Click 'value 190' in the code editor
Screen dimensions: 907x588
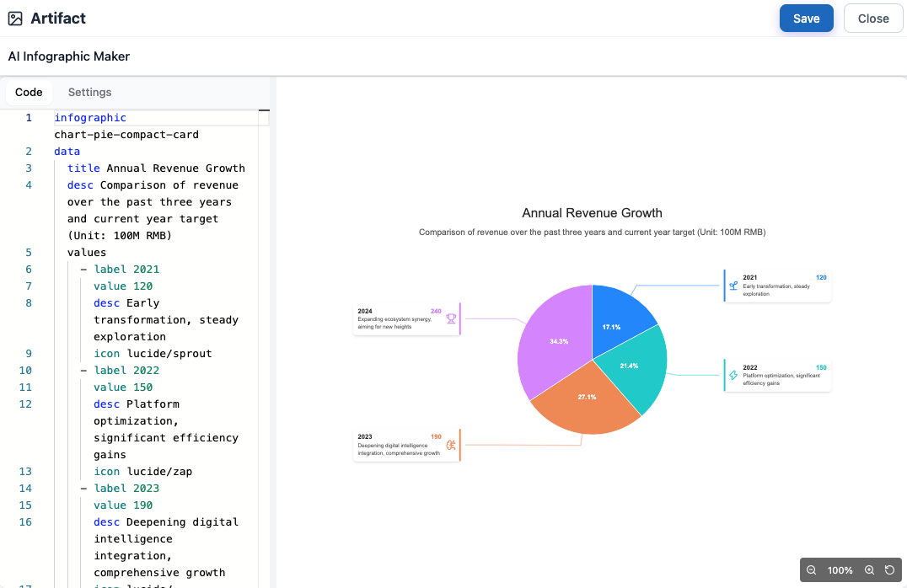pyautogui.click(x=123, y=505)
